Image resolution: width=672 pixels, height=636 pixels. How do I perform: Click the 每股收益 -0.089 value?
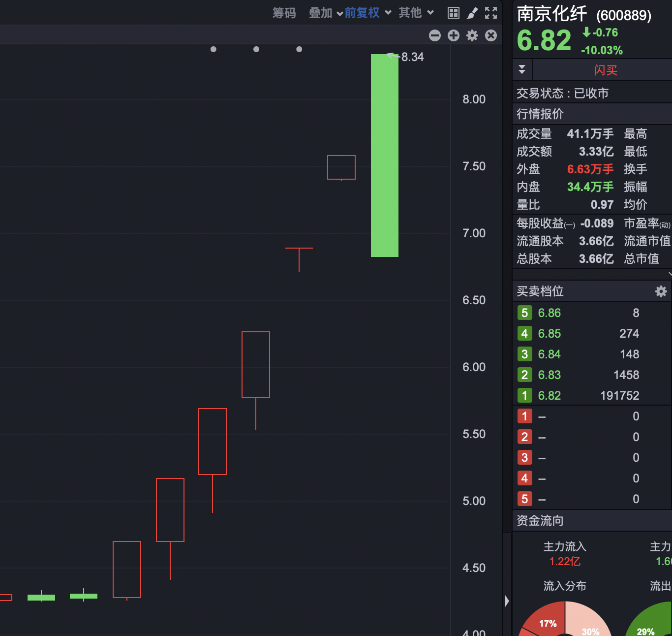pos(597,223)
